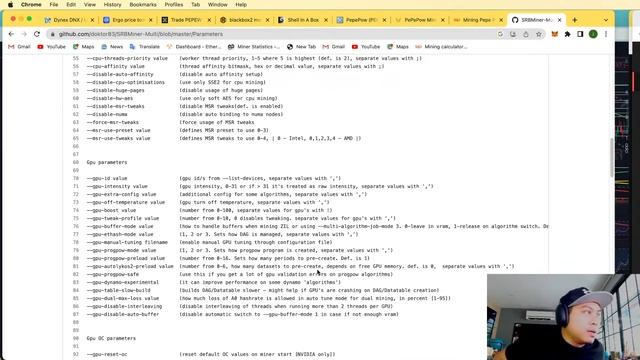The width and height of the screenshot is (640, 360).
Task: Switch to the blackbox2 tab
Action: 244,20
